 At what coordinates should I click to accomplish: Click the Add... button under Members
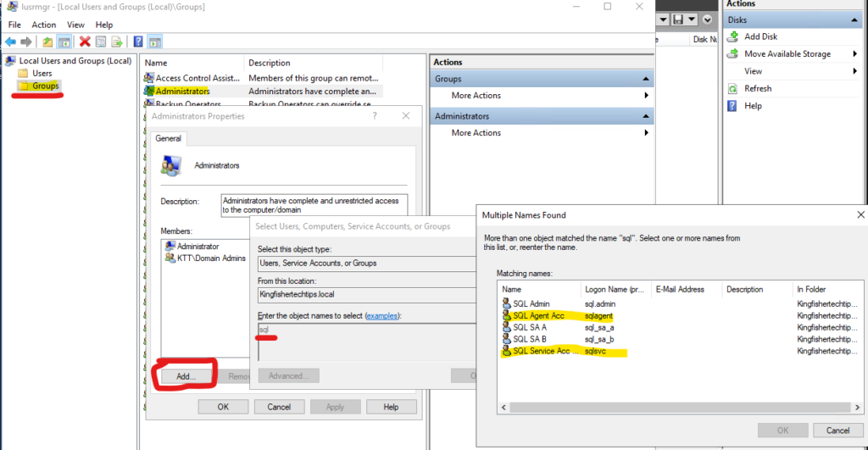tap(186, 375)
